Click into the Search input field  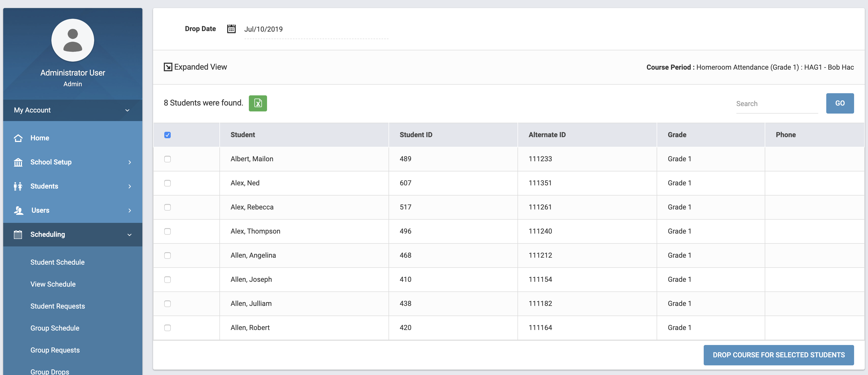[777, 104]
